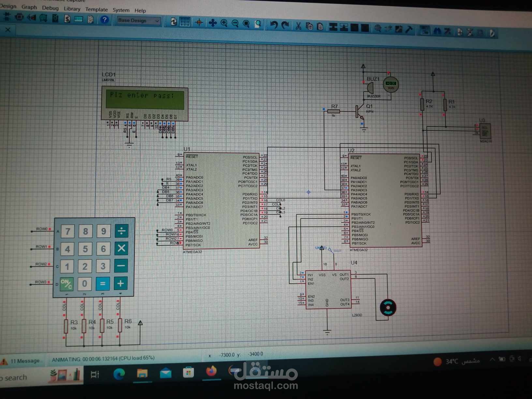Click the keypad divide key

point(121,231)
